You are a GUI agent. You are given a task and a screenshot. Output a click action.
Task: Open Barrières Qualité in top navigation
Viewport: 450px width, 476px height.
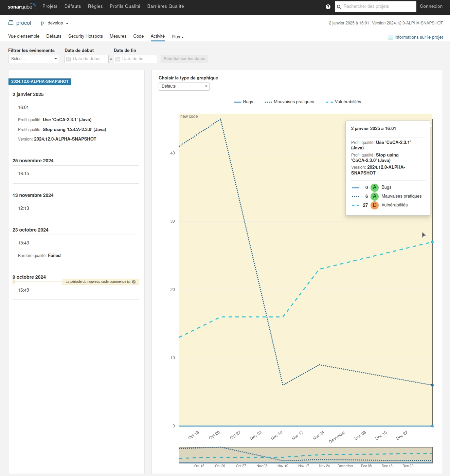(166, 6)
